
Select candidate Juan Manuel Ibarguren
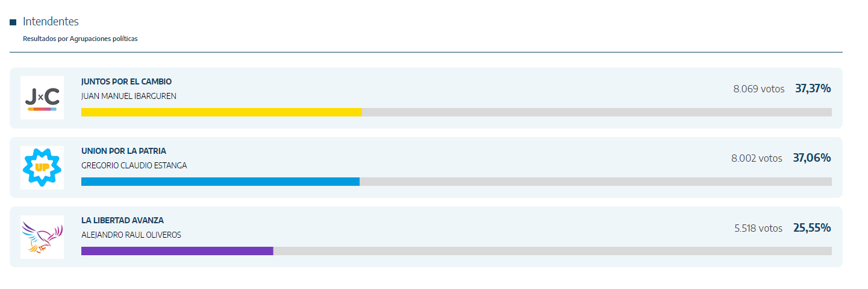(x=129, y=96)
